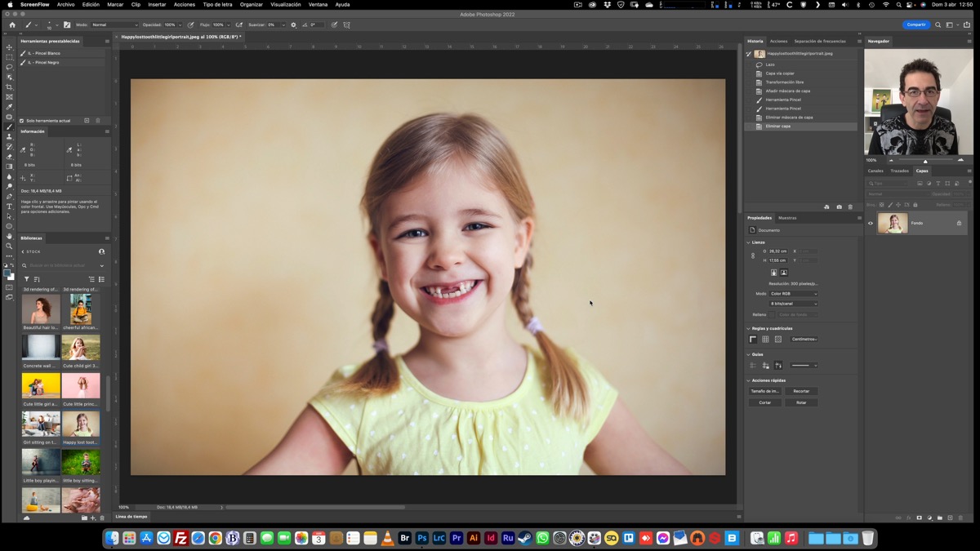Hide the Fondo layer with eye icon
Screen dimensions: 980x551
[871, 223]
